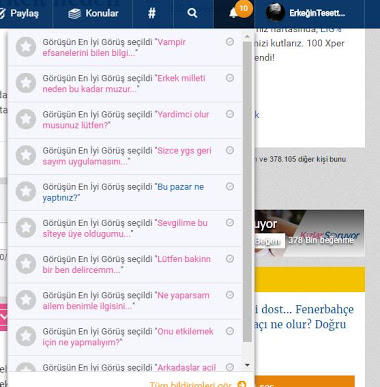Click star icon beside Lütfen bakınn notification

click(x=26, y=264)
